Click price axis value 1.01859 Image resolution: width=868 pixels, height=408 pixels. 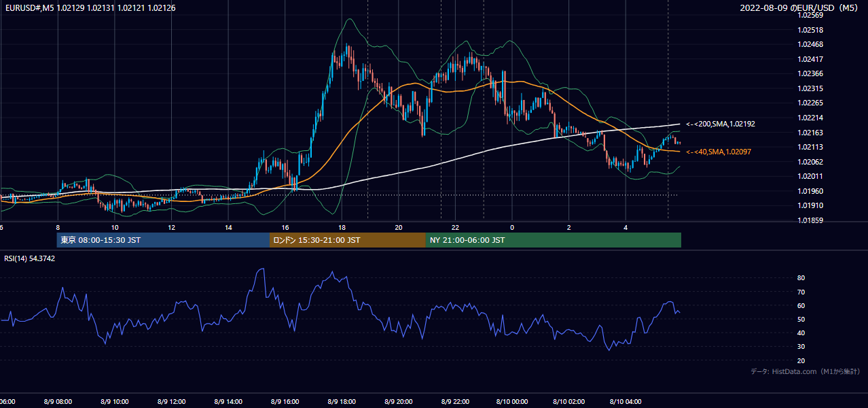(811, 220)
